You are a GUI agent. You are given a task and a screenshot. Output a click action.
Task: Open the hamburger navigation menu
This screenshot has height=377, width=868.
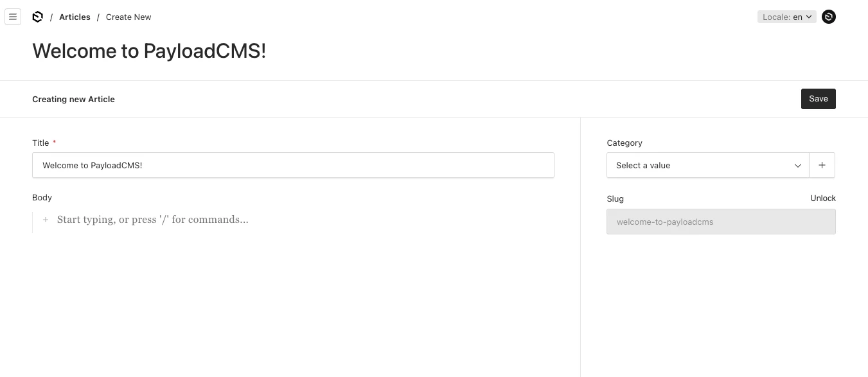[13, 17]
